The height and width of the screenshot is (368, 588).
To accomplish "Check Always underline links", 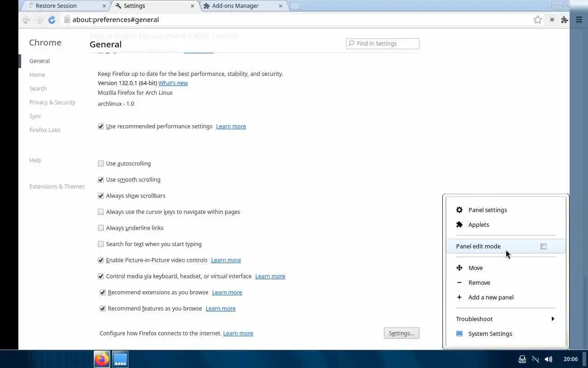I will coord(101,228).
